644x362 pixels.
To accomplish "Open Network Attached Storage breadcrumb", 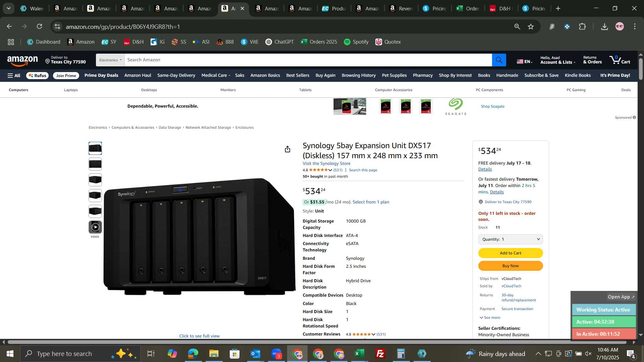I will click(x=208, y=127).
